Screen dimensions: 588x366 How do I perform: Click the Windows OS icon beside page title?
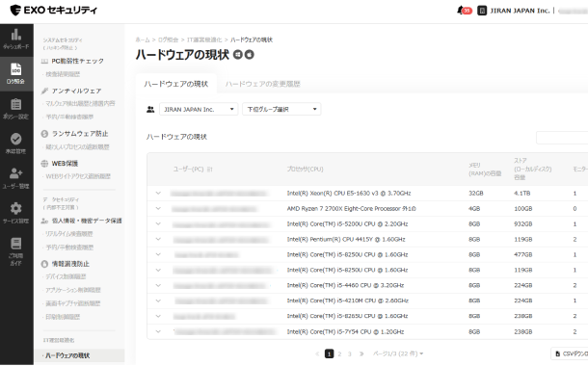238,55
